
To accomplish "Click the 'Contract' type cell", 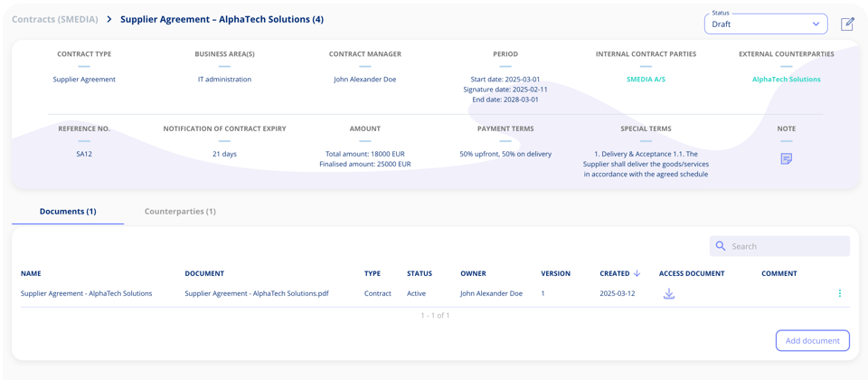I will tap(378, 293).
